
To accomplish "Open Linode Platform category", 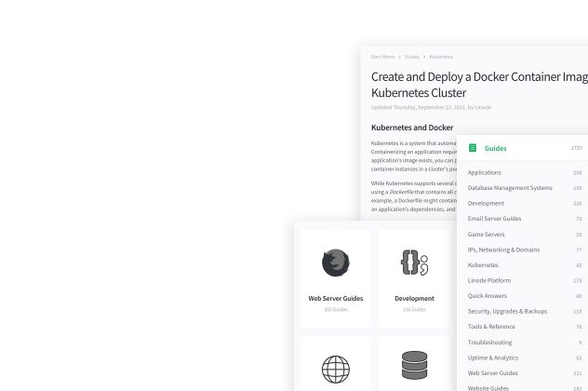I will [488, 280].
